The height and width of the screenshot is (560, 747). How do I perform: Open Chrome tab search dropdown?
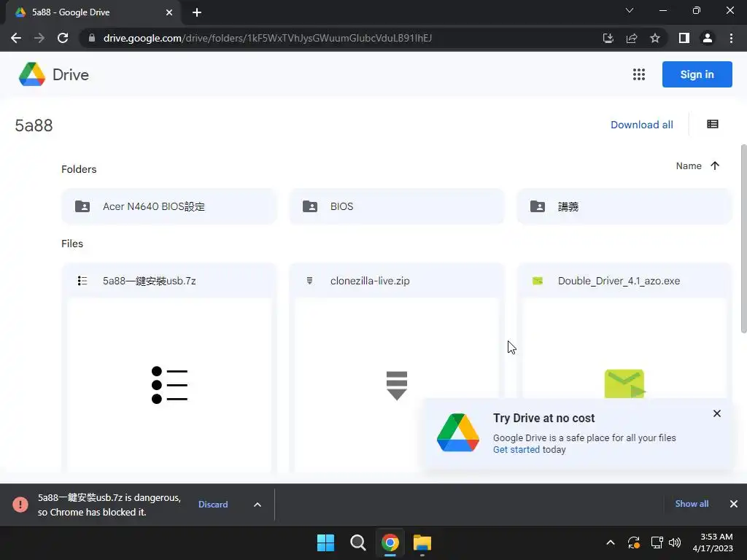(630, 10)
